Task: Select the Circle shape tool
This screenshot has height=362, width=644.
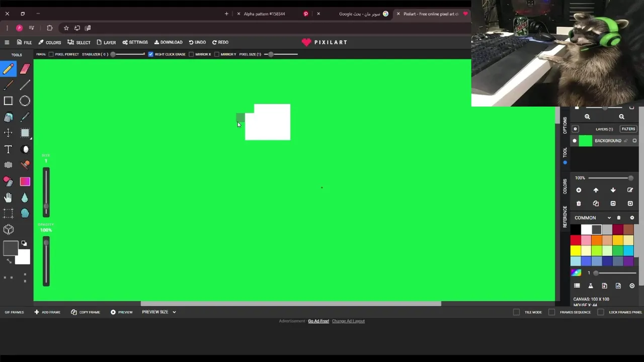Action: click(25, 101)
